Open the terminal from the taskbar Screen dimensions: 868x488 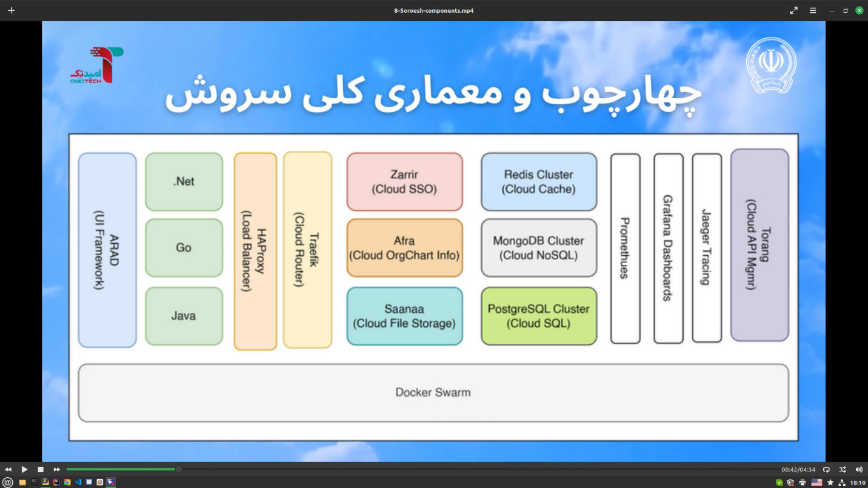coord(35,483)
